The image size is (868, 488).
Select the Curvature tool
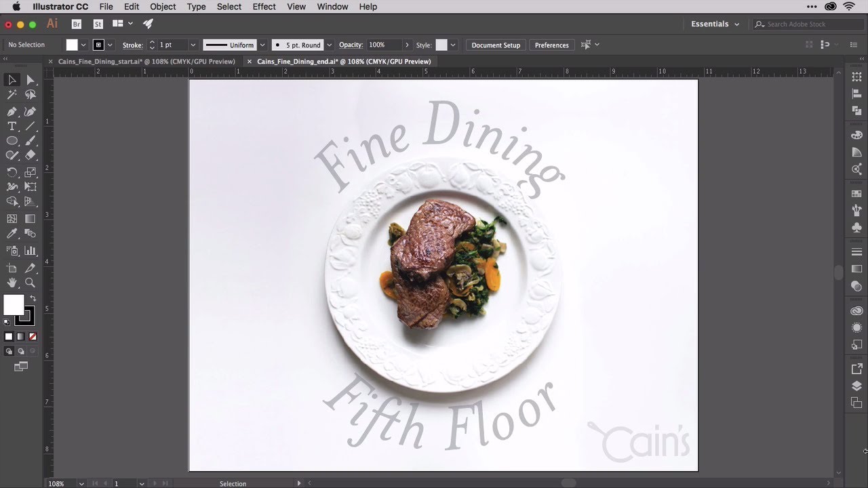(30, 111)
